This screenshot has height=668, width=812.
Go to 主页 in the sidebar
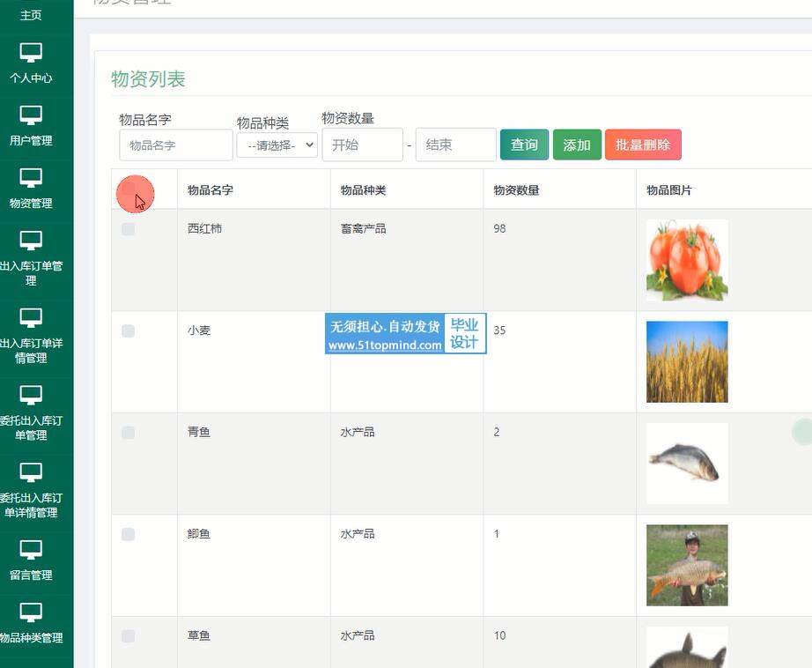point(31,15)
